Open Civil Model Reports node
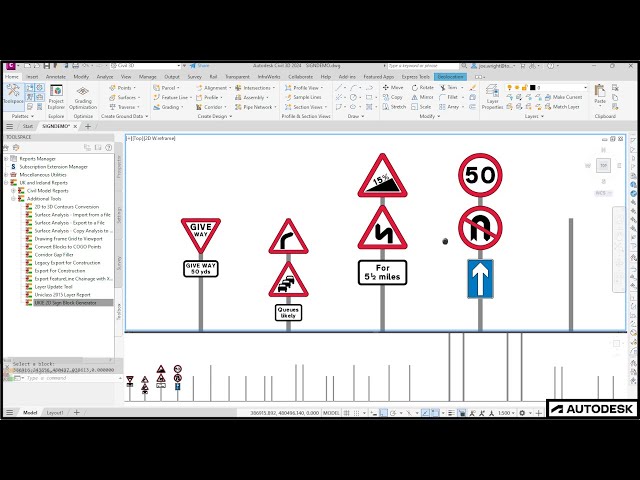Viewport: 640px width, 480px height. [x=47, y=191]
